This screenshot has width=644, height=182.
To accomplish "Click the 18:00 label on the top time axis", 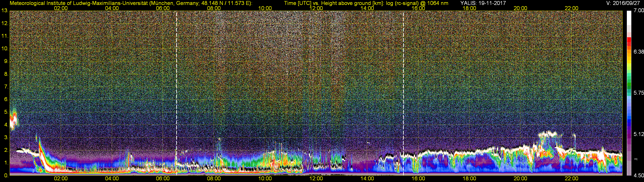I will point(469,8).
